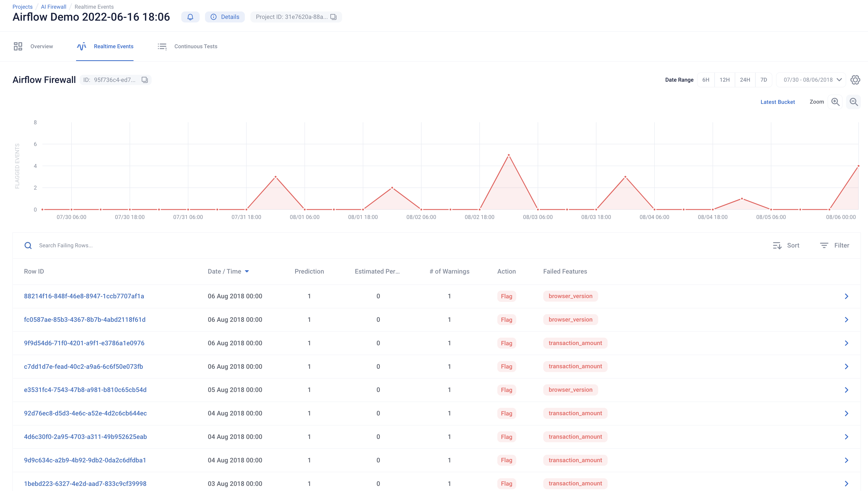Screen dimensions: 868x491
Task: Go to the Projects breadcrumb
Action: click(23, 7)
